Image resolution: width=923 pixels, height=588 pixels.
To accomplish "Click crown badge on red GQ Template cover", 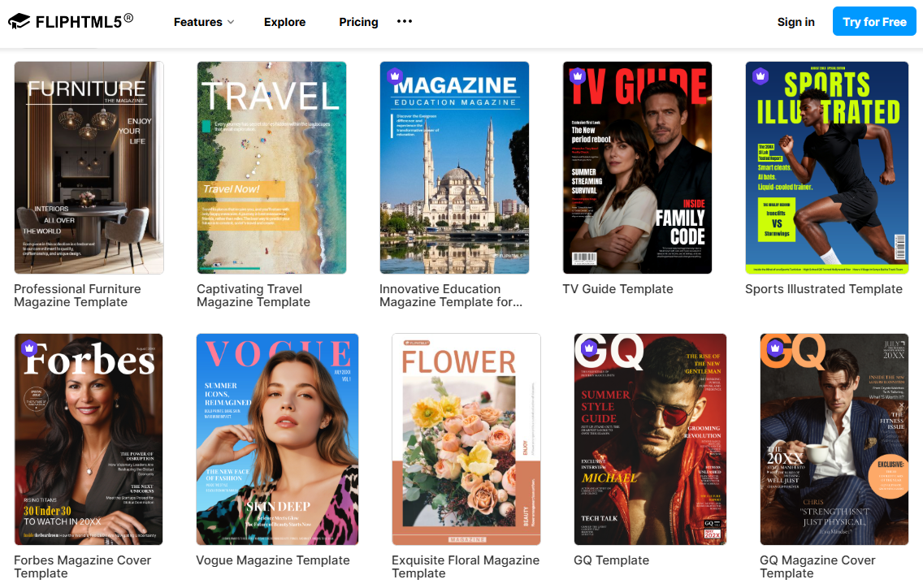I will pyautogui.click(x=589, y=348).
